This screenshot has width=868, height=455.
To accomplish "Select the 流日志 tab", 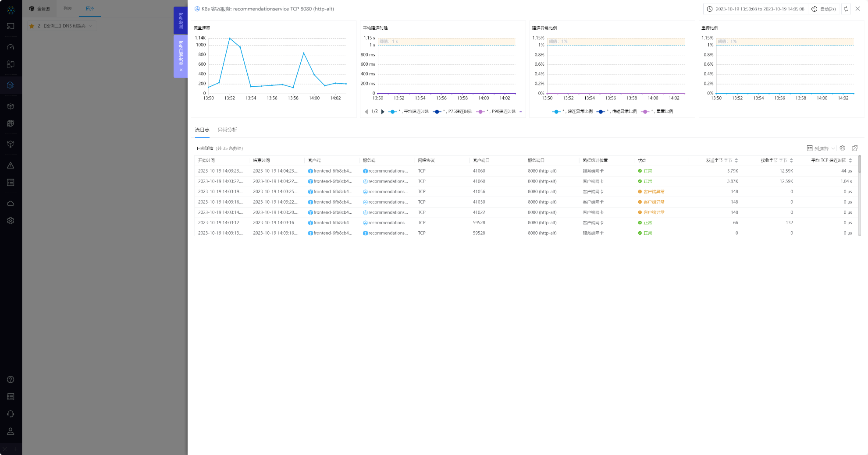I will point(202,130).
